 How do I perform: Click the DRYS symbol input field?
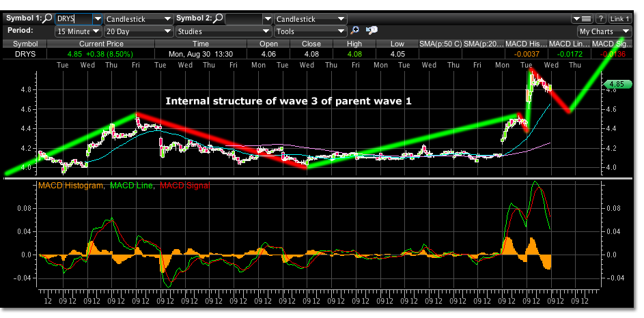[71, 20]
